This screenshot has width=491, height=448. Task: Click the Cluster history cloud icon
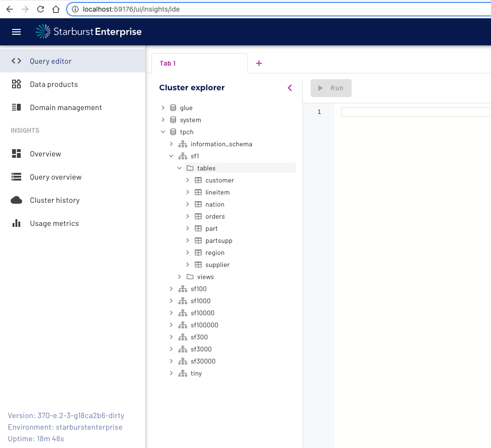click(x=16, y=200)
